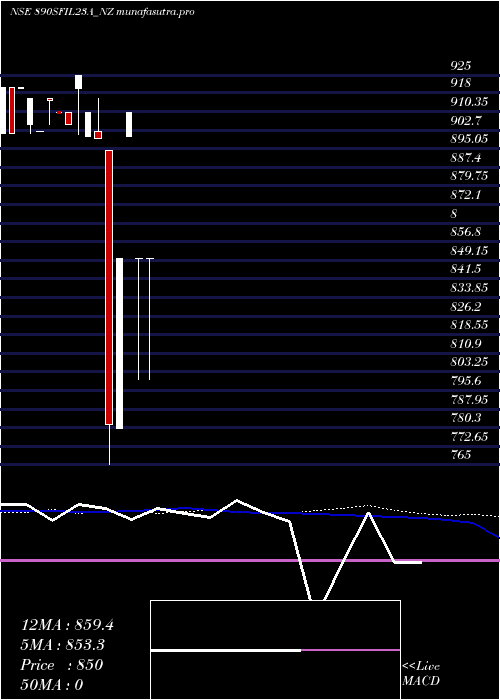Click the 856.8 price axis label
Screen dimensions: 500x700
[x=466, y=232]
